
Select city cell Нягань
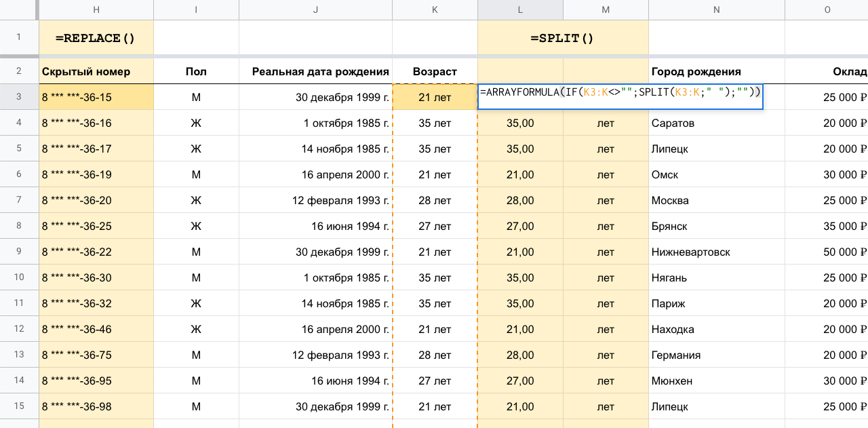tap(717, 277)
